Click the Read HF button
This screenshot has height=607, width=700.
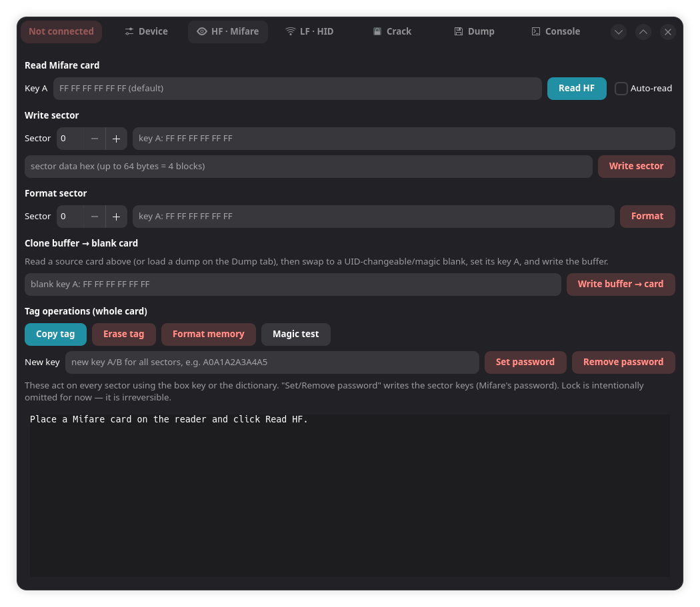click(x=577, y=89)
